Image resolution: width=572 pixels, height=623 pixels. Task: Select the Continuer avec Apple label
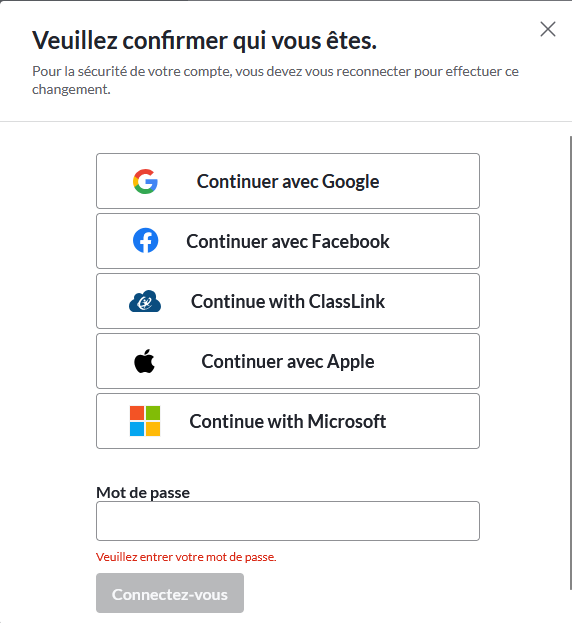[x=288, y=362]
